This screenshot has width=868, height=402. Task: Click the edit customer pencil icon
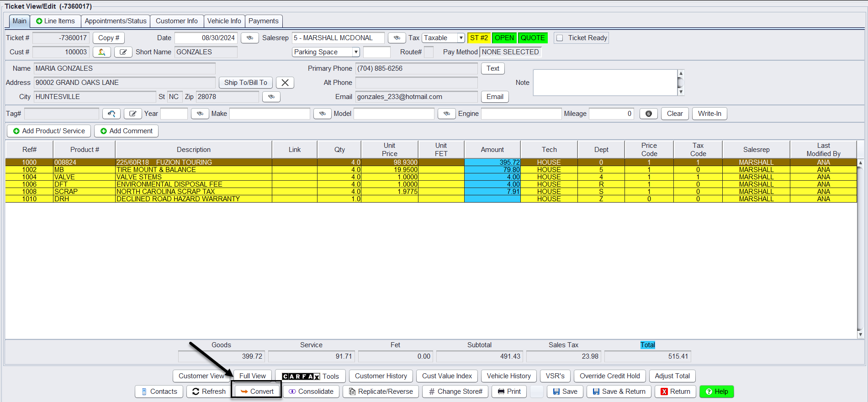tap(123, 52)
